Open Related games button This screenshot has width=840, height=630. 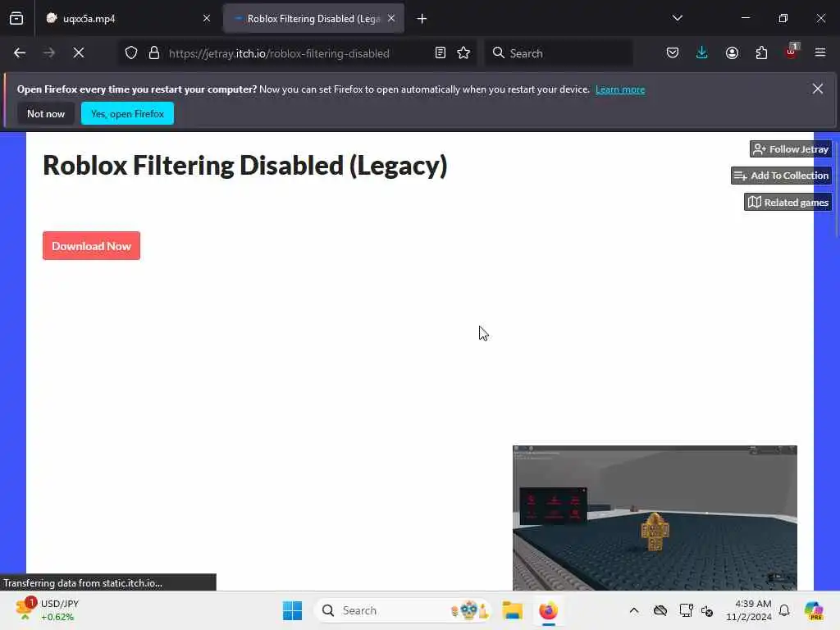(788, 203)
